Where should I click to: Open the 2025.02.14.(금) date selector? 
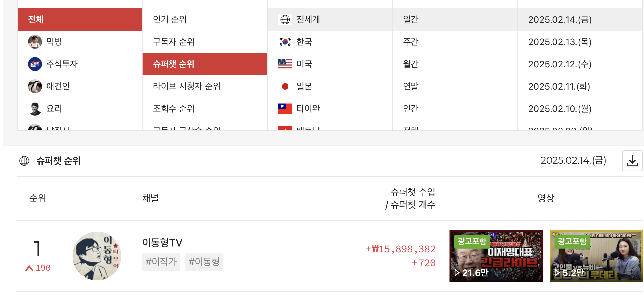[x=573, y=160]
